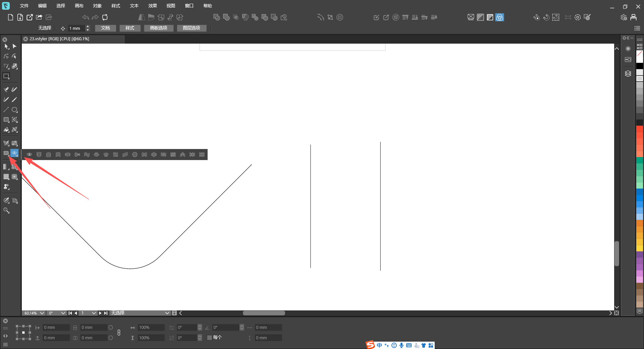
Task: Click the 图层选项 button
Action: click(192, 28)
